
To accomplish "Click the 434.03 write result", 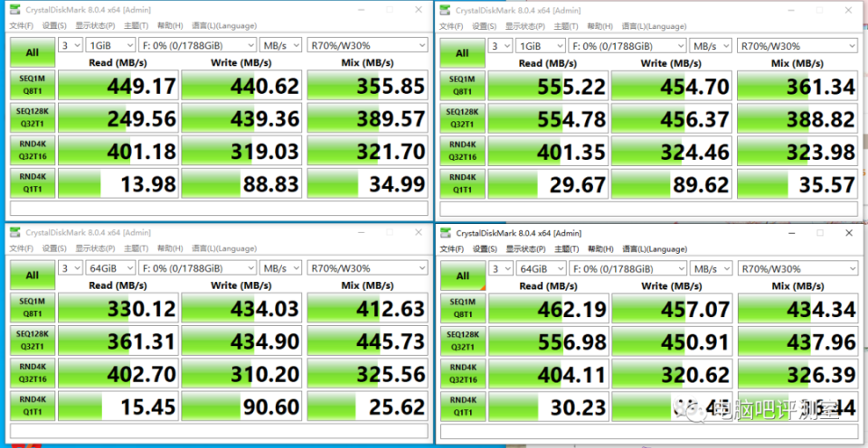I will coord(242,307).
